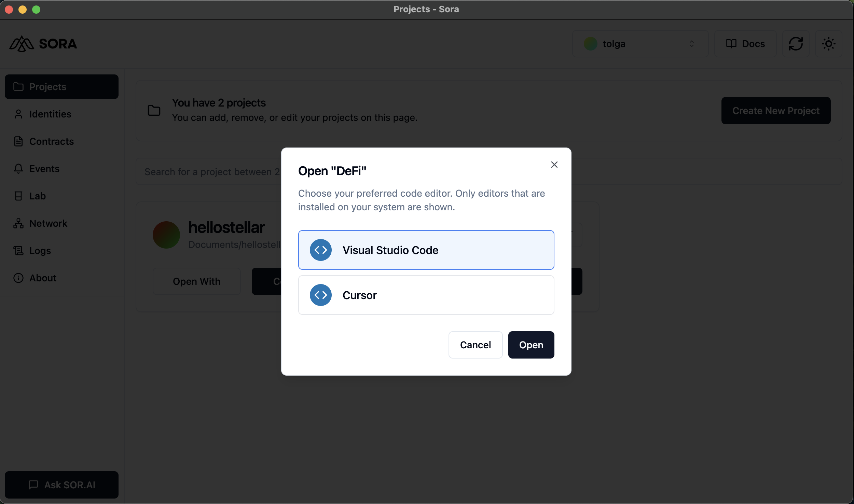
Task: Click the folder icon beside project count
Action: click(154, 110)
